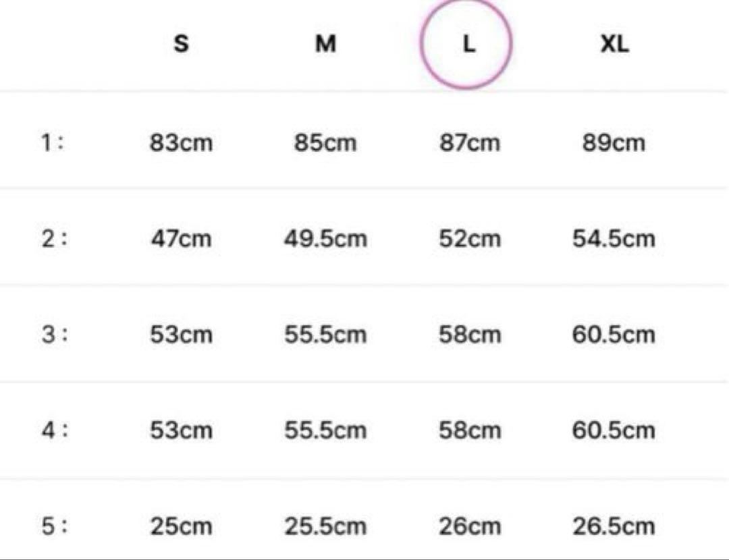The image size is (729, 560).
Task: Click row label 5:
Action: click(x=55, y=526)
